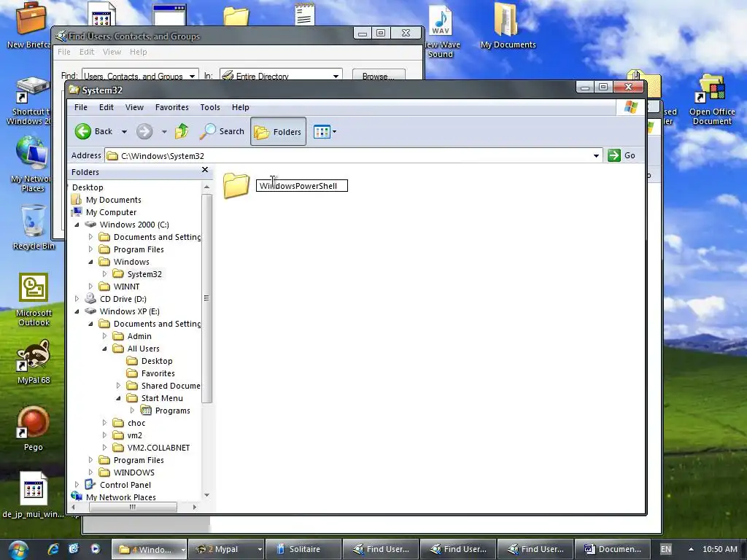The height and width of the screenshot is (560, 747).
Task: Expand the System32 tree node
Action: tap(105, 274)
